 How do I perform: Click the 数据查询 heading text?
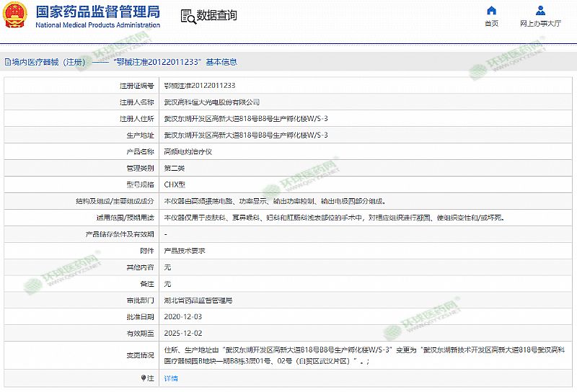216,16
